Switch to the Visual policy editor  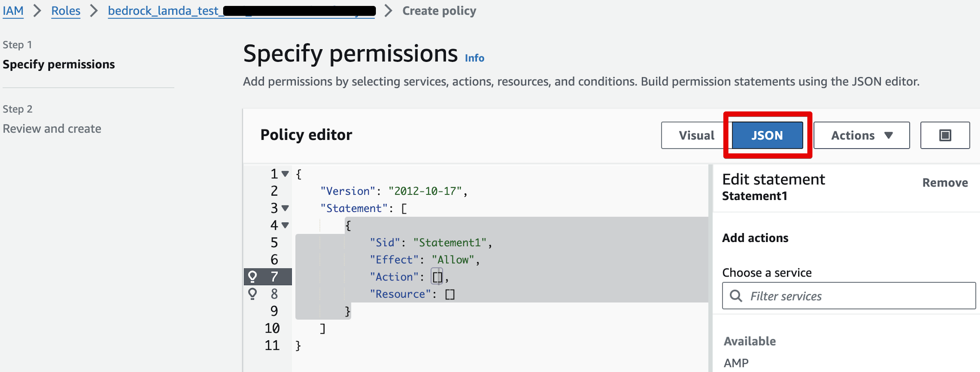click(x=696, y=135)
